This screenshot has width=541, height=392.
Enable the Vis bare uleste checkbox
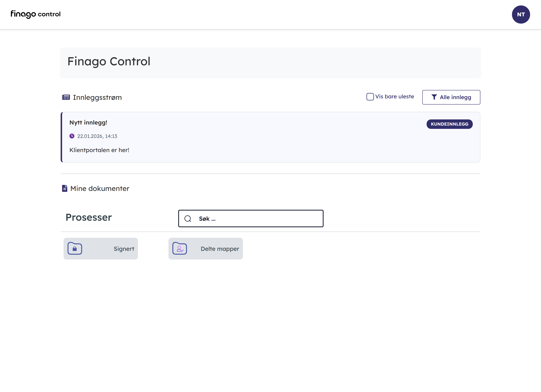[x=370, y=97]
